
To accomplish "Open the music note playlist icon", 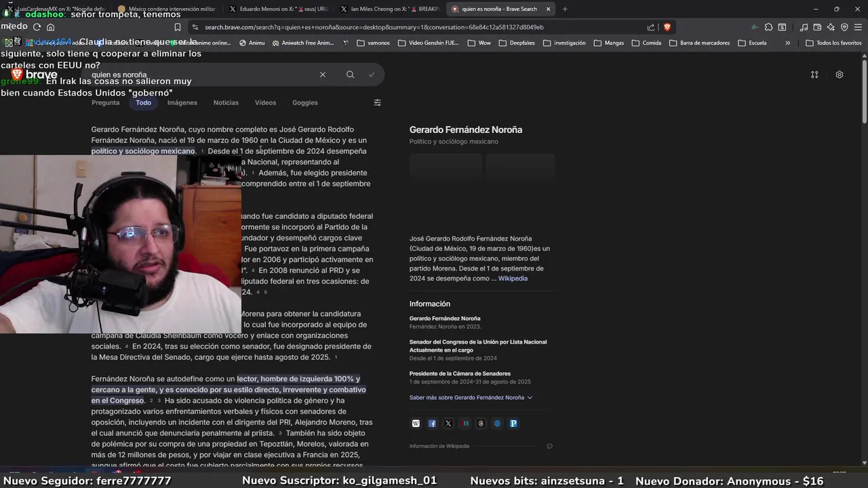I will [804, 27].
